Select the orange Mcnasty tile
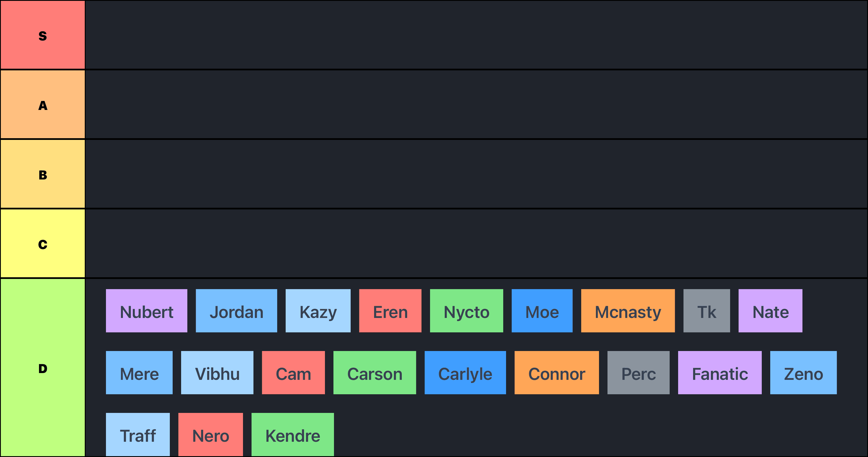 pyautogui.click(x=628, y=311)
